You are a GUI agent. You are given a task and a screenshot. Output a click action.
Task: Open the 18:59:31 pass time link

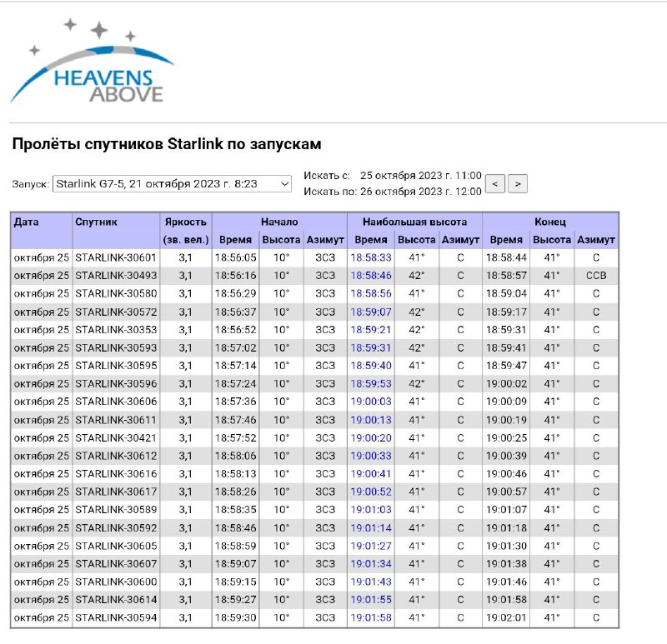point(371,348)
